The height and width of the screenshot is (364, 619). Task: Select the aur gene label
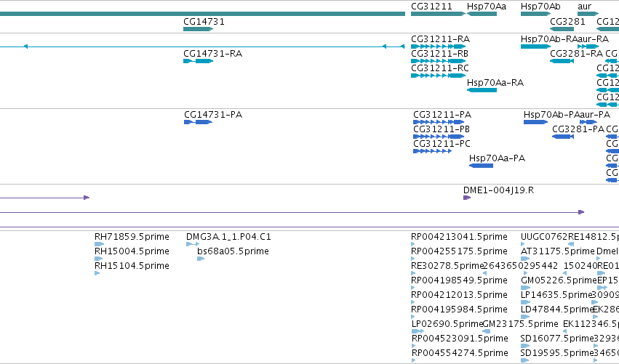584,7
